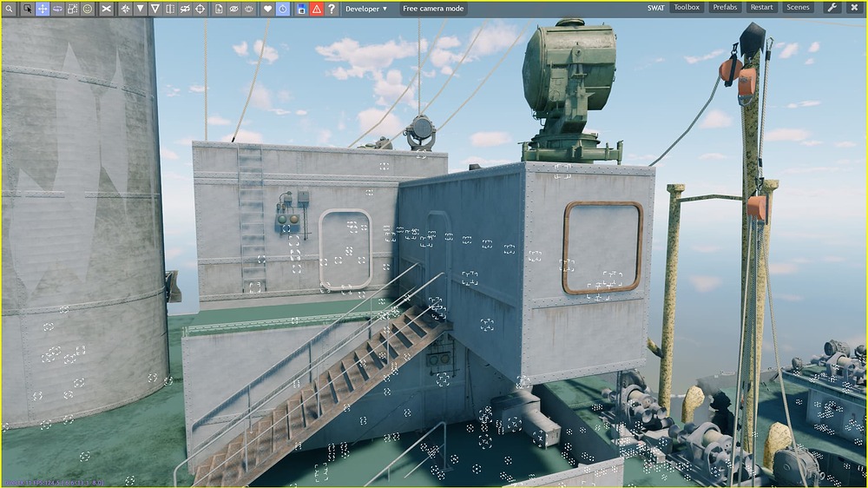Open the Developer dropdown menu
The height and width of the screenshot is (488, 868).
pyautogui.click(x=365, y=9)
